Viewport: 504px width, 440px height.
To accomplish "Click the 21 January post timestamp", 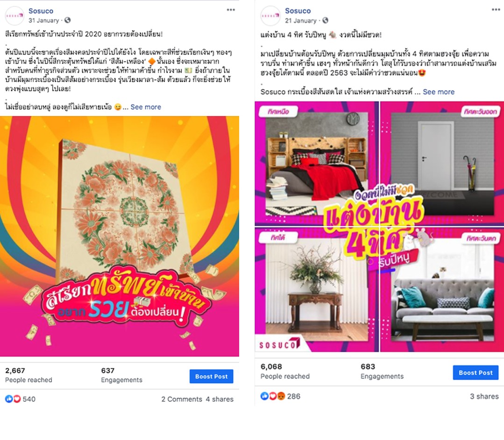I will [300, 21].
